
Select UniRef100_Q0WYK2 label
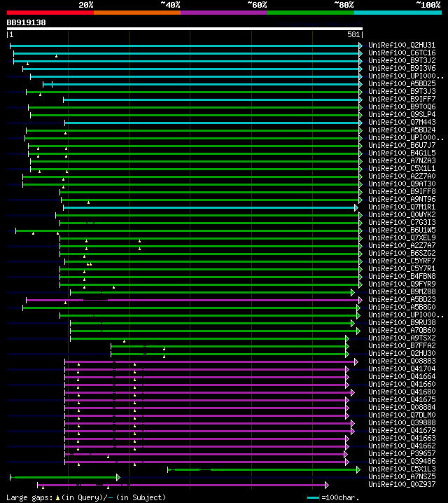click(402, 214)
